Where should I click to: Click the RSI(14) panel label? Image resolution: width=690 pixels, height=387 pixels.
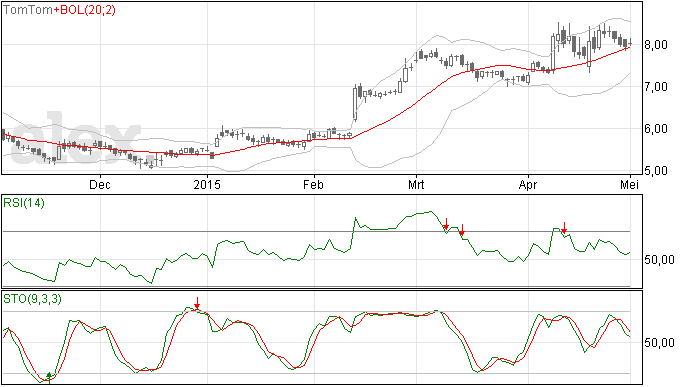point(24,203)
